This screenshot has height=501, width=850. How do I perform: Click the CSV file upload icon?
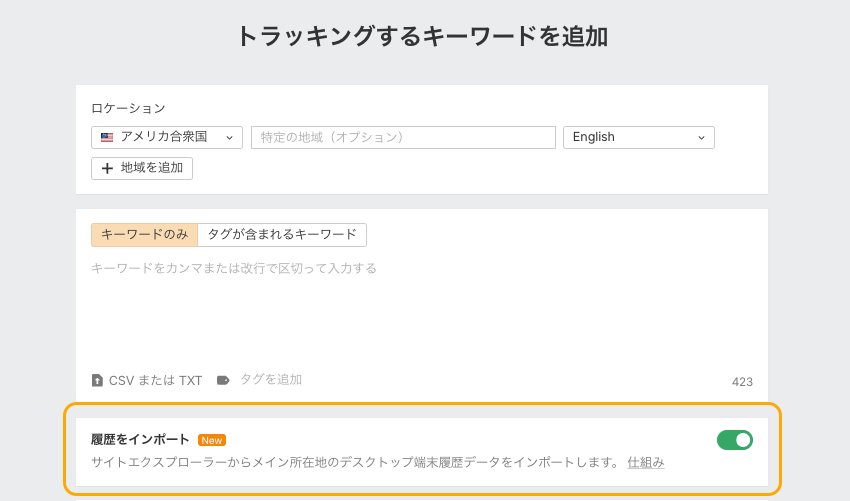pyautogui.click(x=97, y=380)
